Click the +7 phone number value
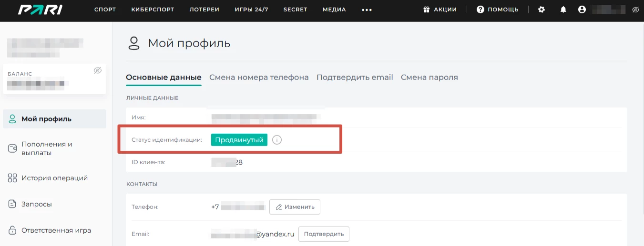Image resolution: width=644 pixels, height=246 pixels. 238,207
